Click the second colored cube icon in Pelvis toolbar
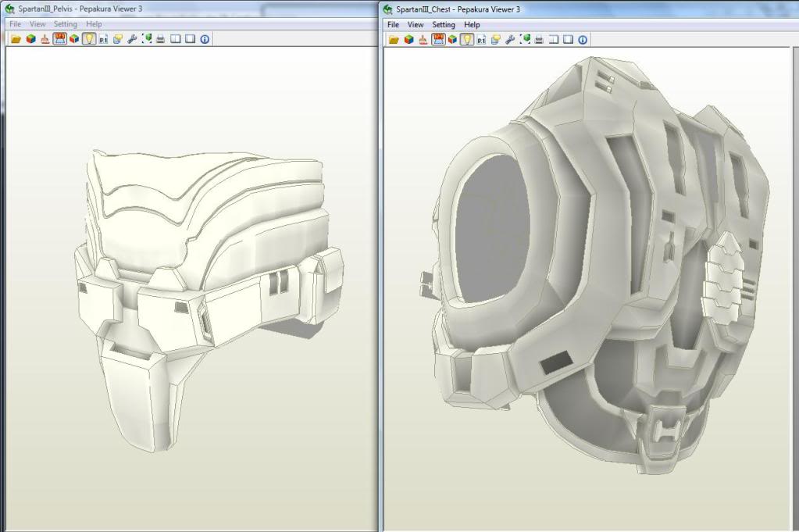 pos(74,39)
